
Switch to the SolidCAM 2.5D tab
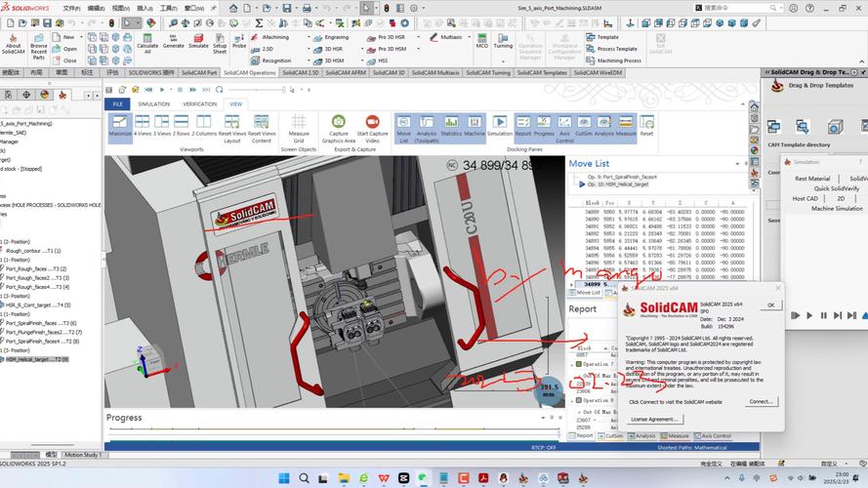[x=301, y=72]
